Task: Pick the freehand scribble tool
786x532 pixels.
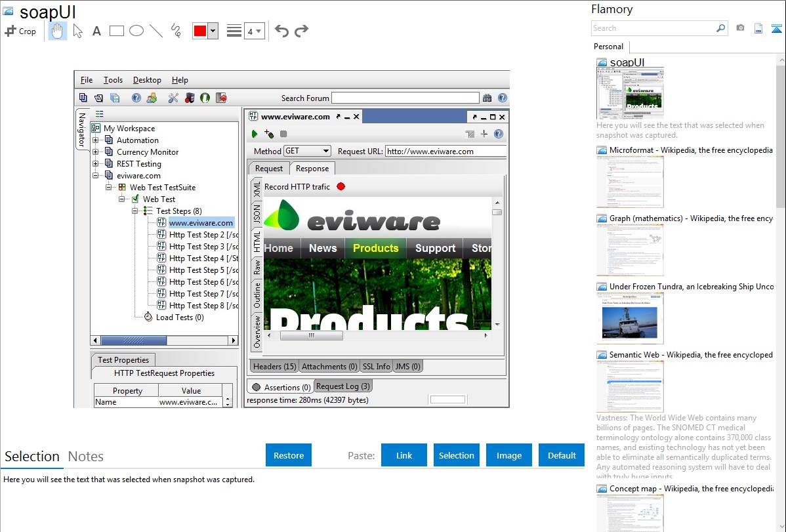Action: [176, 31]
